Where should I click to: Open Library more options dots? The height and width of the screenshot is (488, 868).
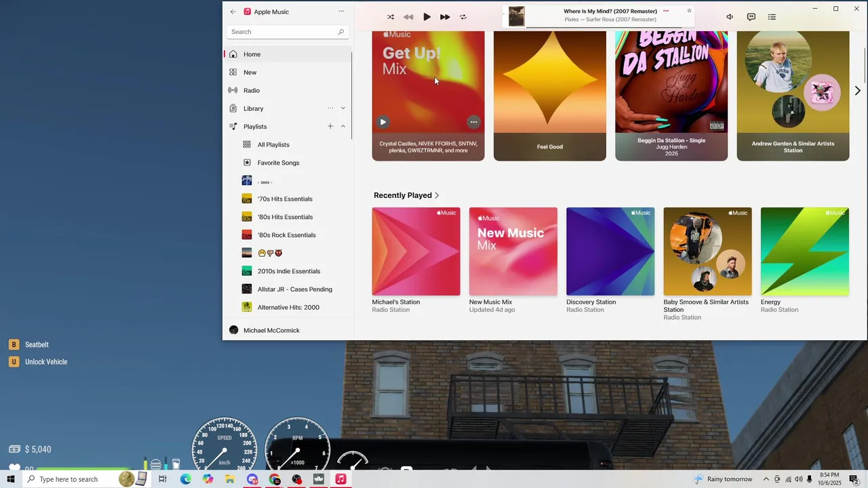[330, 108]
